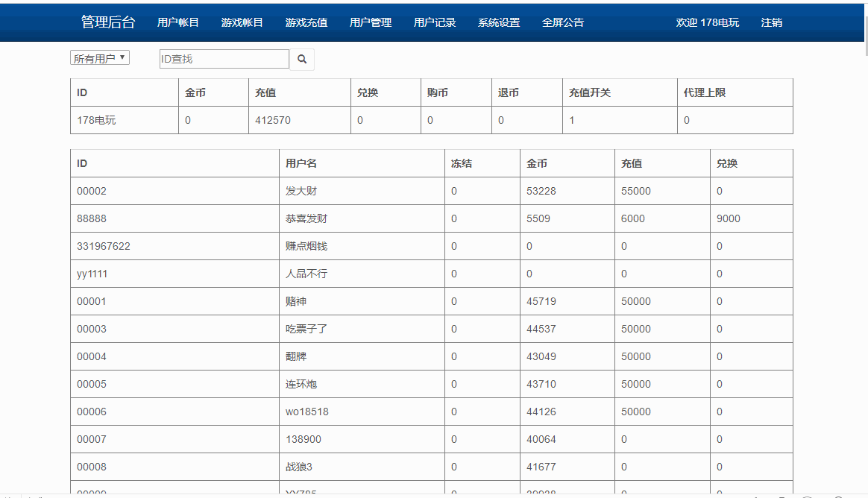
Task: Click the search magnifier icon
Action: click(x=302, y=59)
